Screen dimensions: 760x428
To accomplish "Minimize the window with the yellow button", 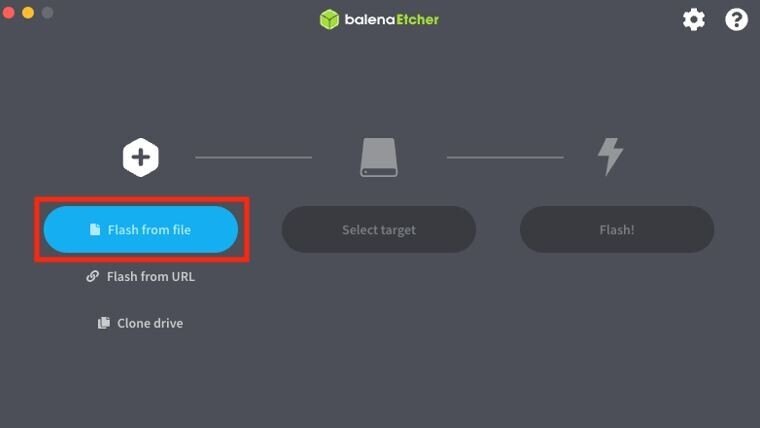I will [28, 13].
